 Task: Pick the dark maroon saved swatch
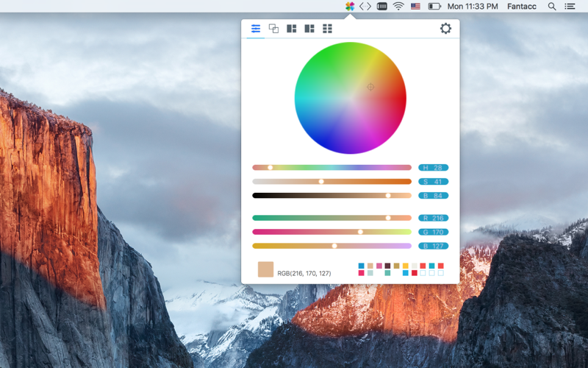click(x=388, y=266)
